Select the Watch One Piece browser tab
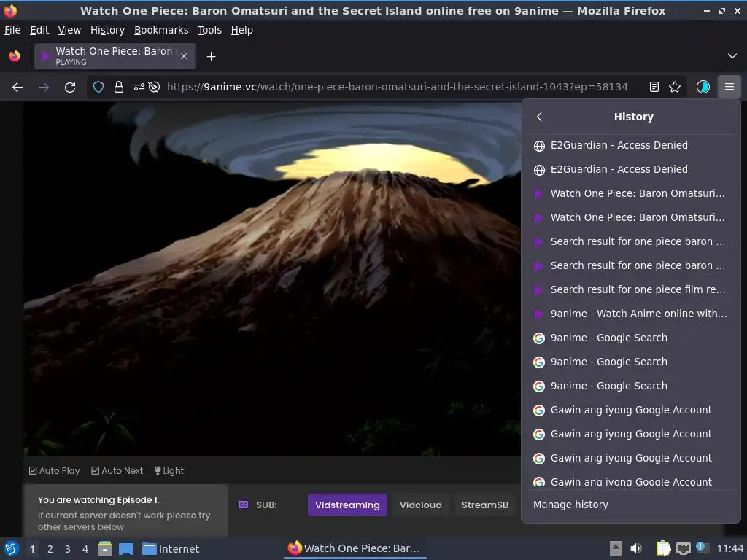 [115, 56]
